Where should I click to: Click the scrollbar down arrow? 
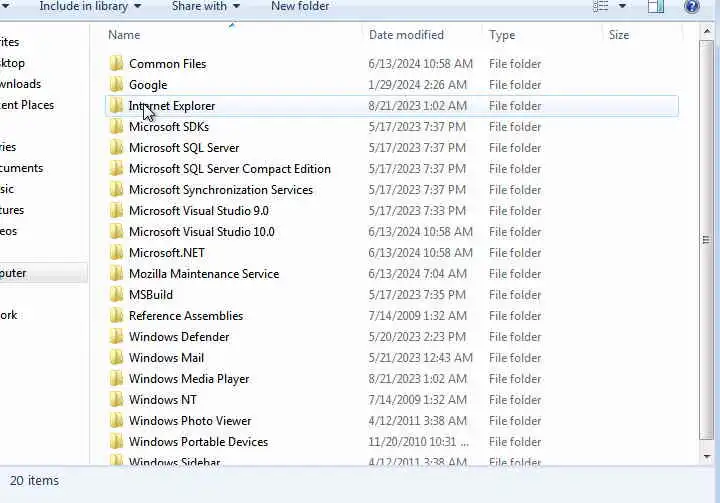tap(706, 457)
